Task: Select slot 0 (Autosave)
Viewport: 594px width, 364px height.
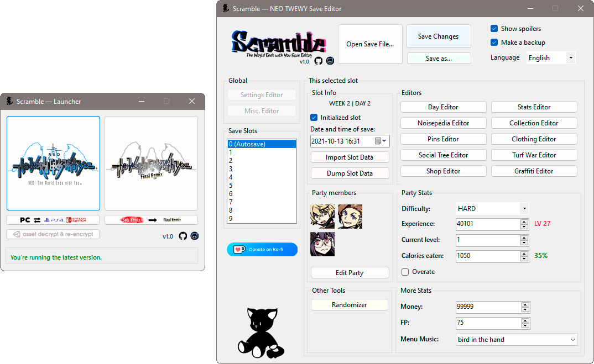Action: point(262,144)
